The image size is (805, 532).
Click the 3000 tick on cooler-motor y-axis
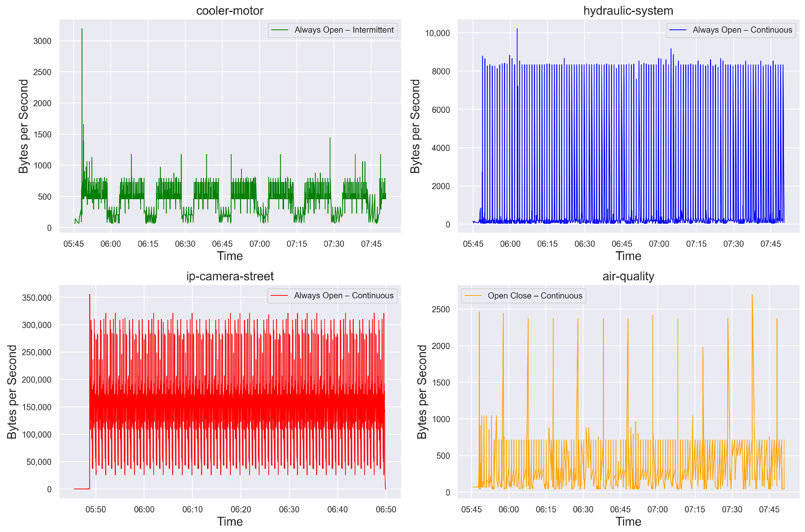42,41
